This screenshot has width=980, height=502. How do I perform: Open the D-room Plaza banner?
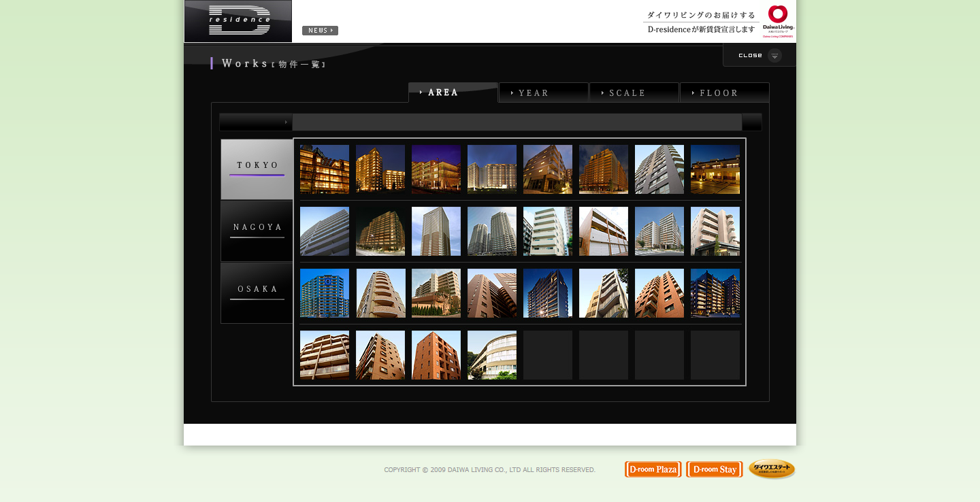pyautogui.click(x=653, y=469)
